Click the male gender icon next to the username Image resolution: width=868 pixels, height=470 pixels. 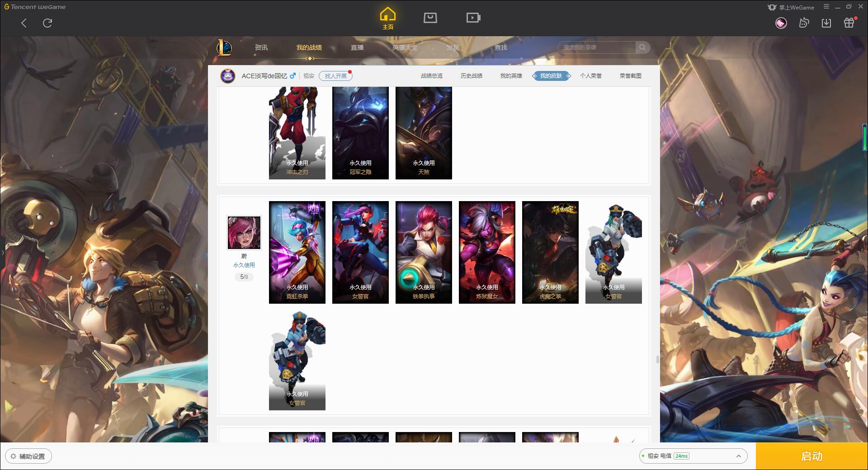(292, 75)
